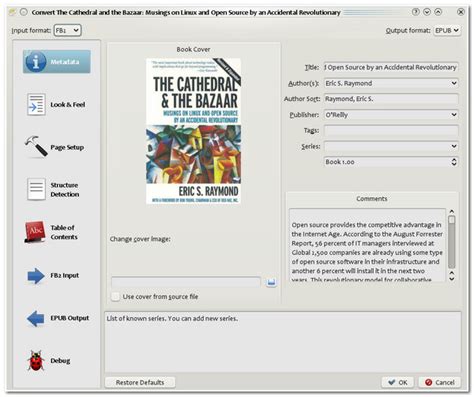The image size is (474, 397).
Task: Enable Use cover from source file
Action: (x=115, y=296)
